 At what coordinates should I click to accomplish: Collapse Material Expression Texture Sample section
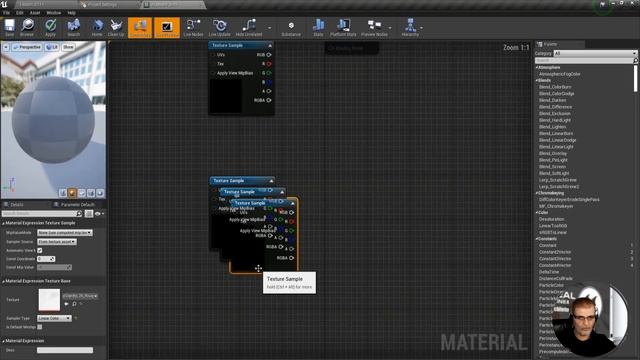pos(3,223)
